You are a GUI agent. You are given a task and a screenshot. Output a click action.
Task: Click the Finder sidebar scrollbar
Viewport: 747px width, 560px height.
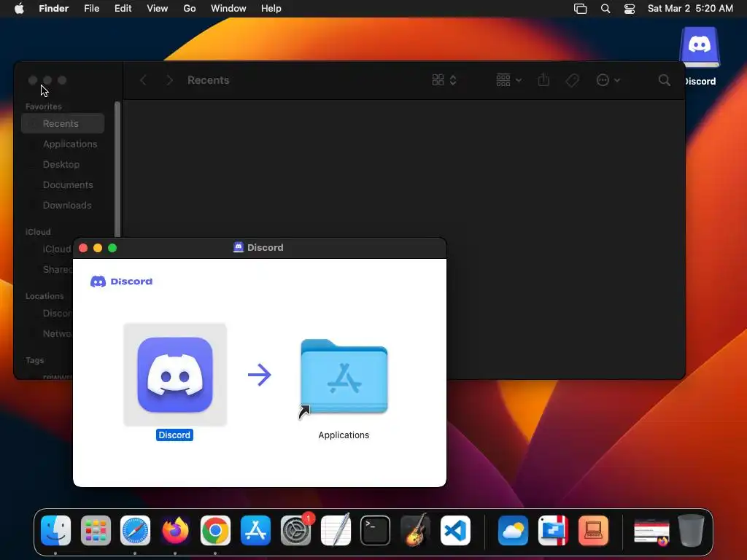pyautogui.click(x=117, y=169)
